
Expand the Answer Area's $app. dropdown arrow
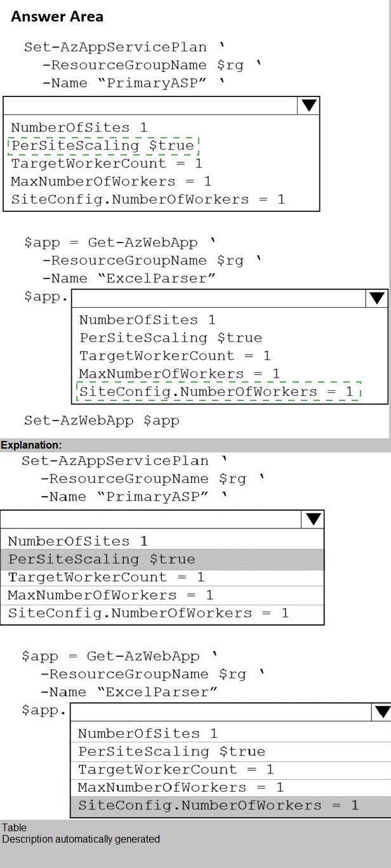(377, 298)
